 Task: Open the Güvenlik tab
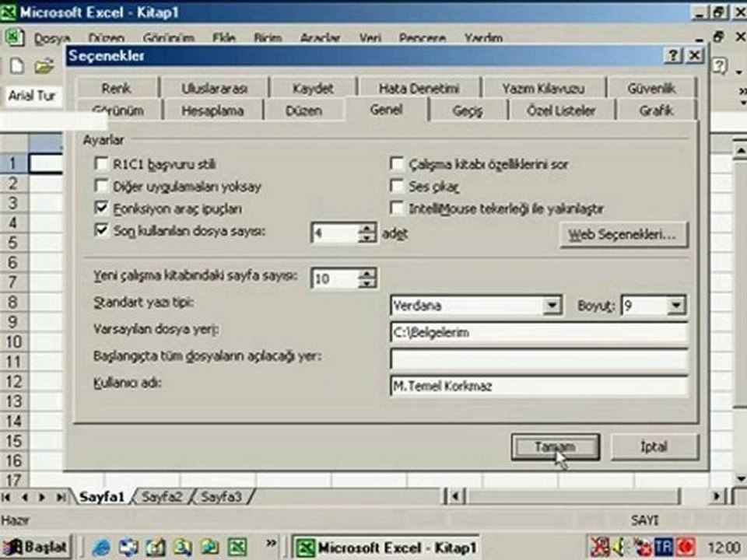(x=651, y=88)
